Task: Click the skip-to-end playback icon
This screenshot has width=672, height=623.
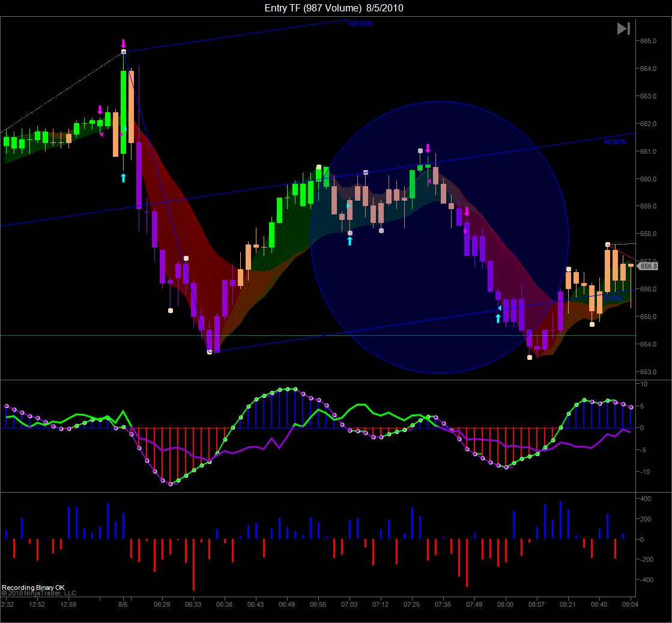Action: coord(623,29)
